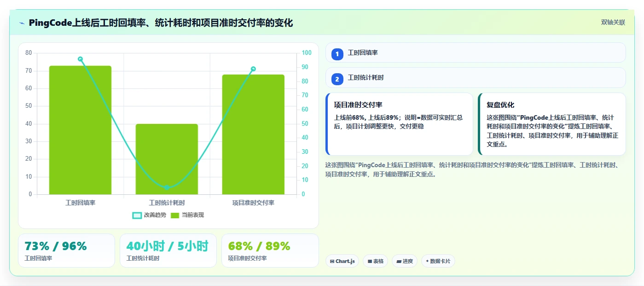Click the 双轴关联 label in header
The width and height of the screenshot is (644, 286).
(613, 23)
